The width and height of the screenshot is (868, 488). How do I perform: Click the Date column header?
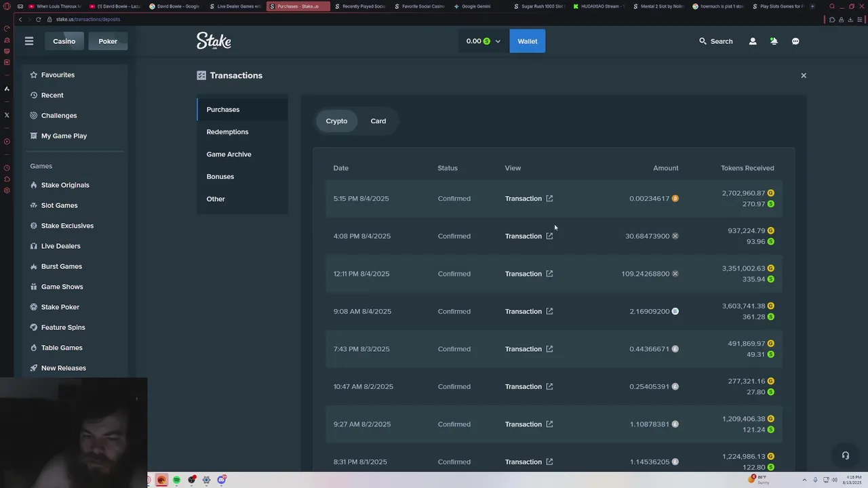click(340, 168)
